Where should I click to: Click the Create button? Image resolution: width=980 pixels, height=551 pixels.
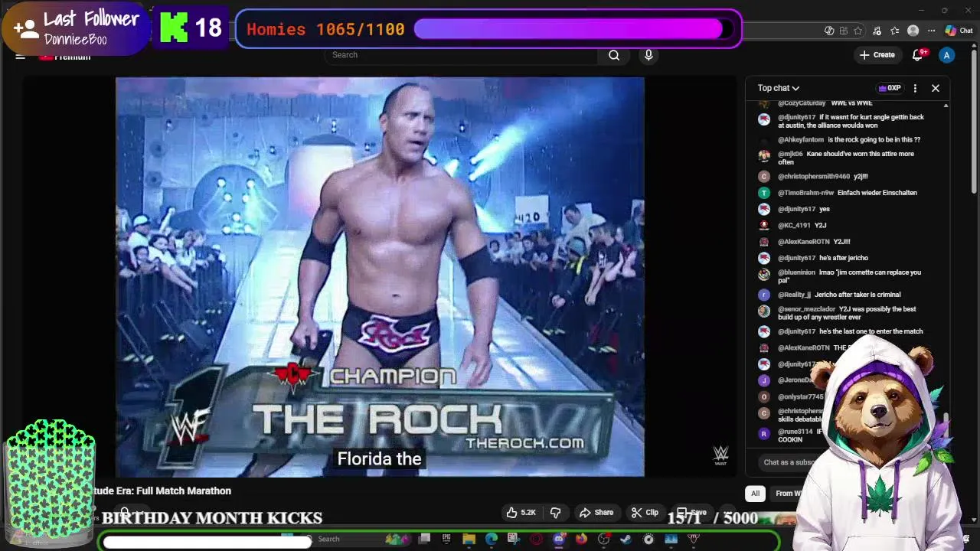pyautogui.click(x=877, y=55)
